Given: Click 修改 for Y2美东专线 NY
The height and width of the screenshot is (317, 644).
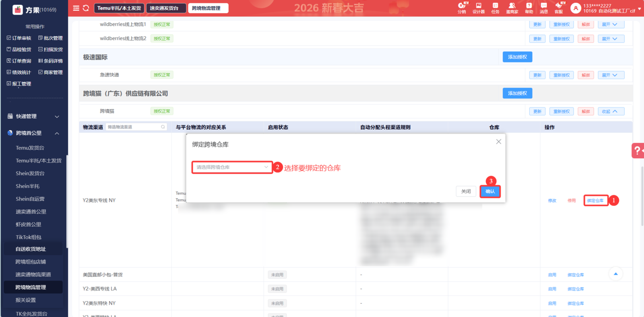Looking at the screenshot, I should (x=552, y=200).
